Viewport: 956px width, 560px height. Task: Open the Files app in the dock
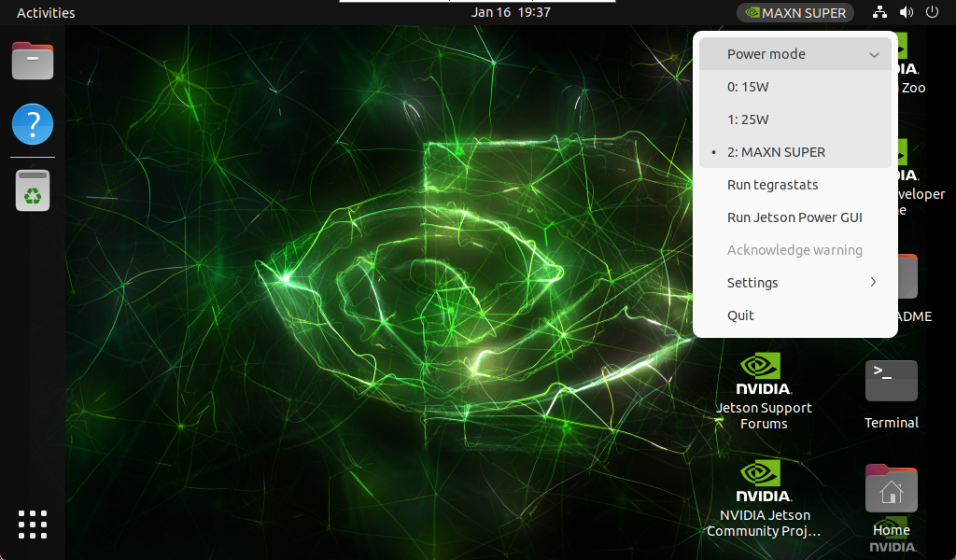33,61
